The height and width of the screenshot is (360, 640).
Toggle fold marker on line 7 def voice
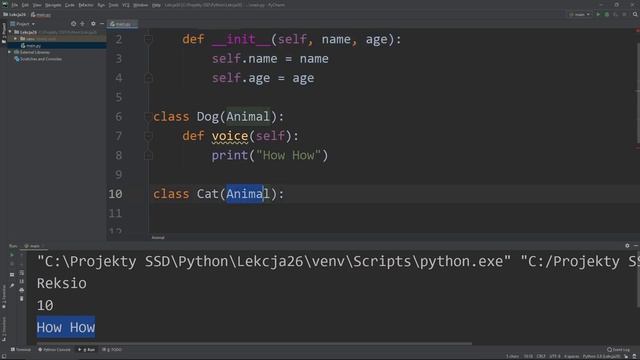tap(149, 136)
